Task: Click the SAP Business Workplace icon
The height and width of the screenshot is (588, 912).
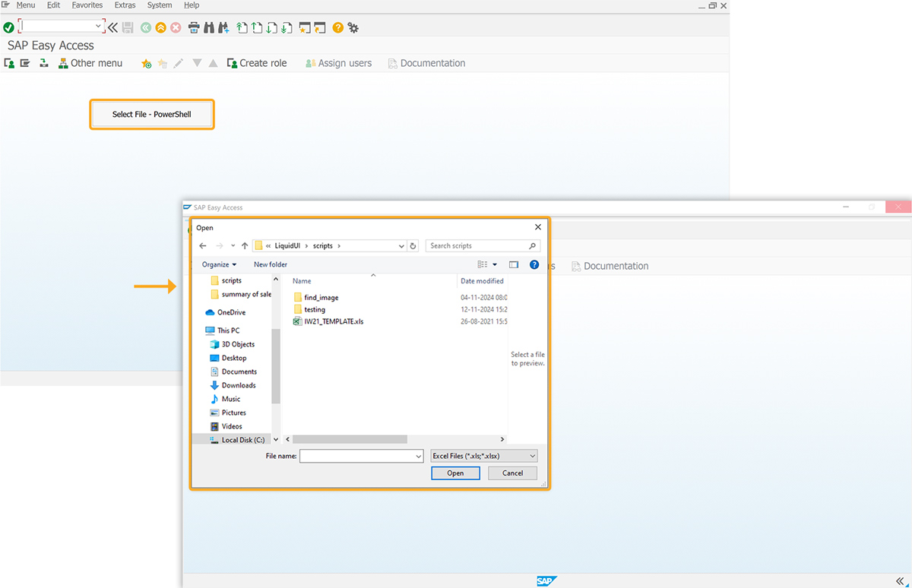Action: click(x=44, y=63)
